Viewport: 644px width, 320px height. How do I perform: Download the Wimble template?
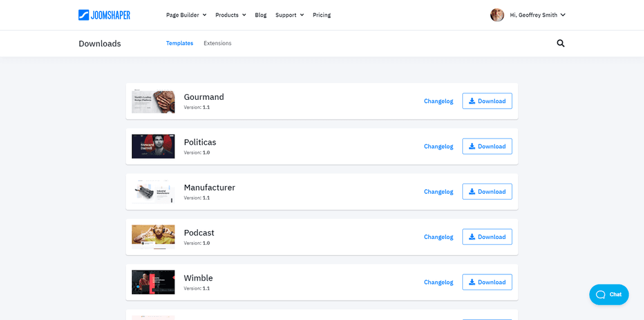tap(487, 282)
